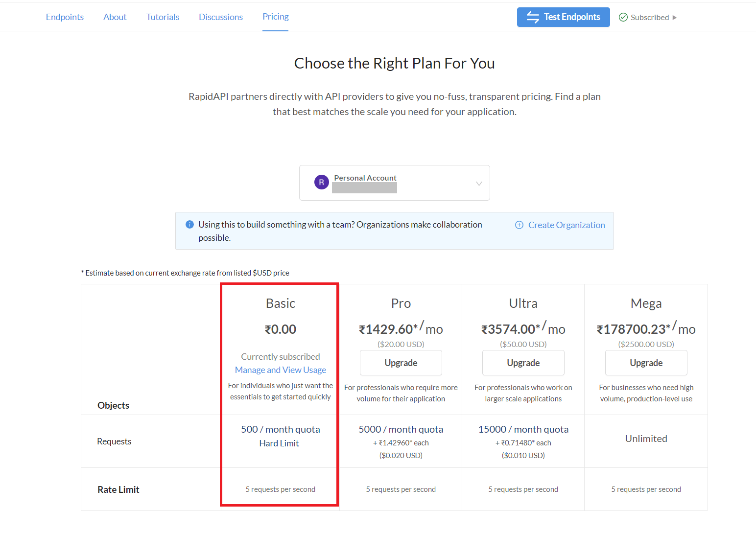Screen dimensions: 756x533
Task: Click the plus icon beside Create Organization
Action: coord(519,225)
